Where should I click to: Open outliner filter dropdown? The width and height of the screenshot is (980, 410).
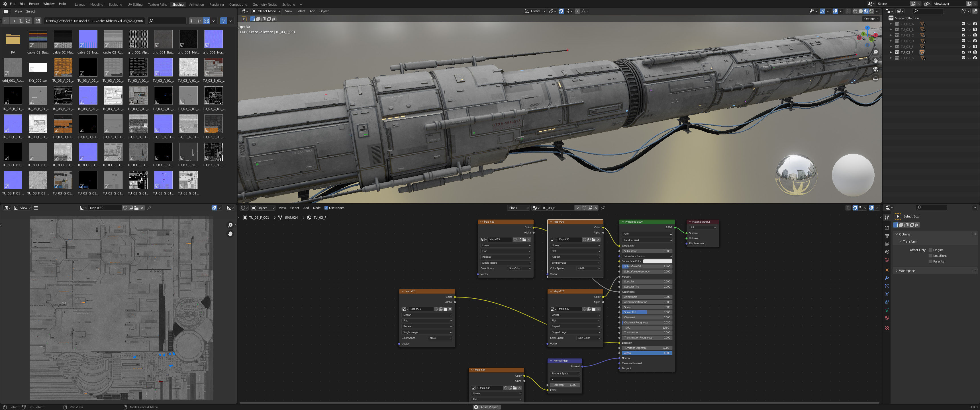point(965,11)
